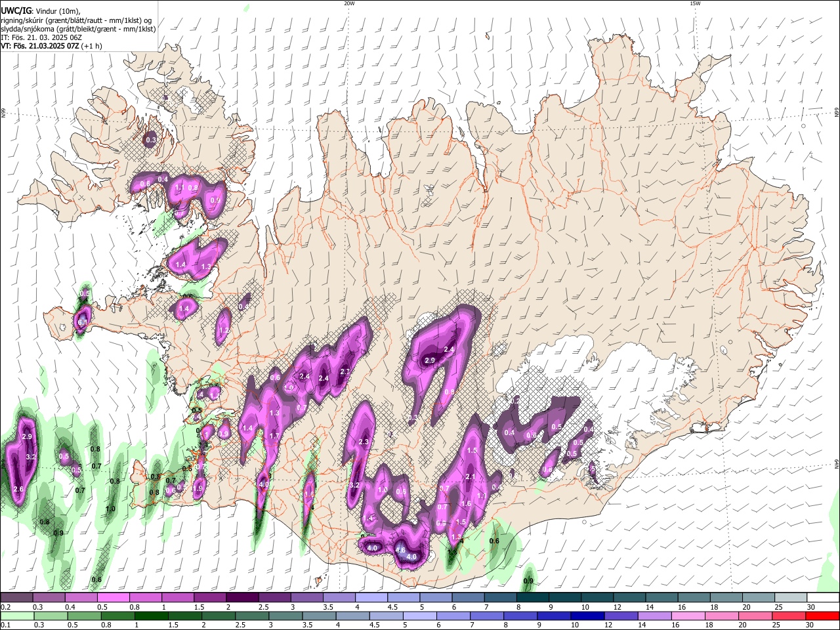Pick the snow scale swatch between 0.2 and 0.3
This screenshot has height=630, width=840.
(x=16, y=598)
